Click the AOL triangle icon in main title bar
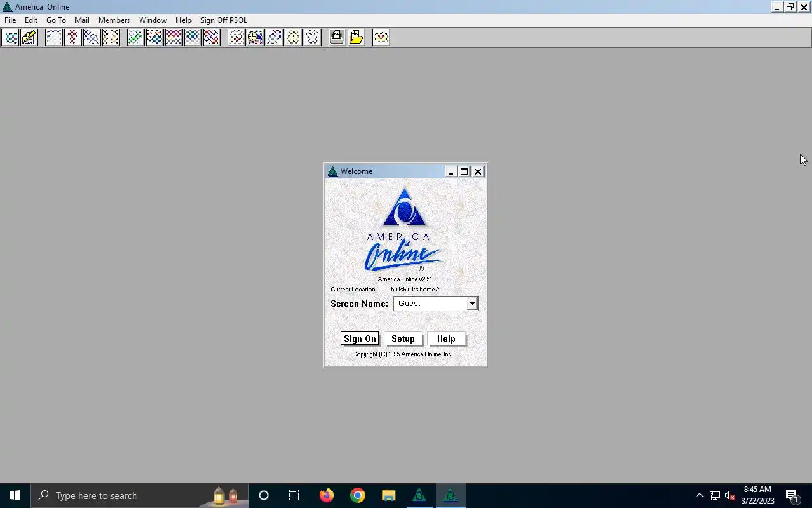The image size is (812, 508). pyautogui.click(x=7, y=7)
